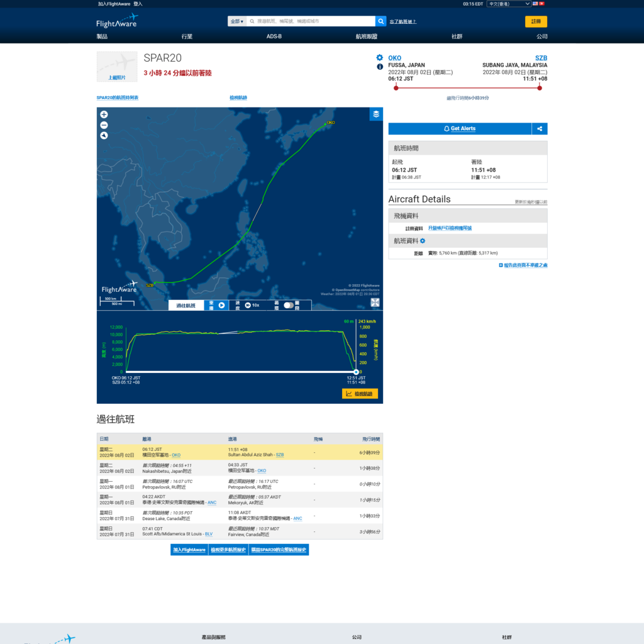Image resolution: width=644 pixels, height=644 pixels.
Task: Open the 公司 navigation menu
Action: tap(541, 36)
